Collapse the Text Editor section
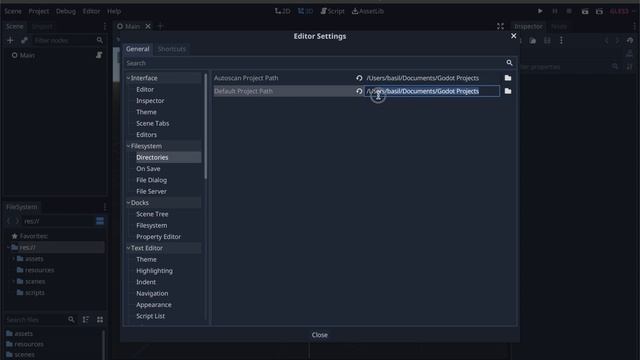Image resolution: width=640 pixels, height=360 pixels. [128, 248]
